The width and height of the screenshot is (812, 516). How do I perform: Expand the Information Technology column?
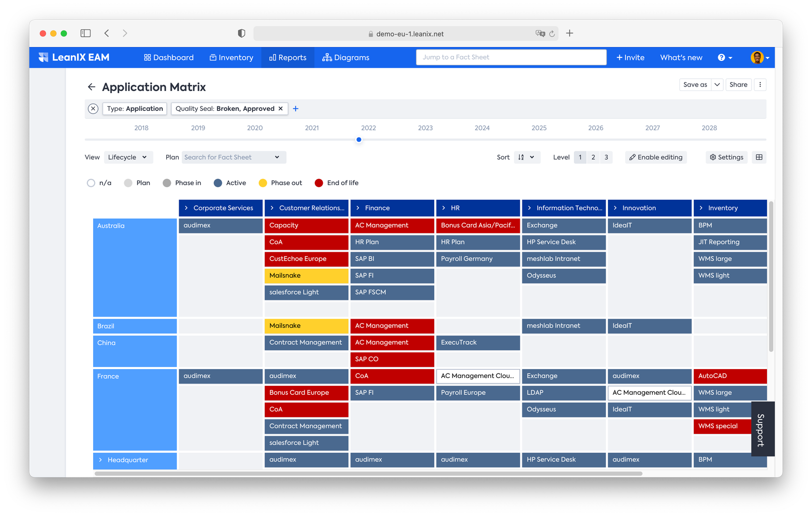[x=529, y=208]
